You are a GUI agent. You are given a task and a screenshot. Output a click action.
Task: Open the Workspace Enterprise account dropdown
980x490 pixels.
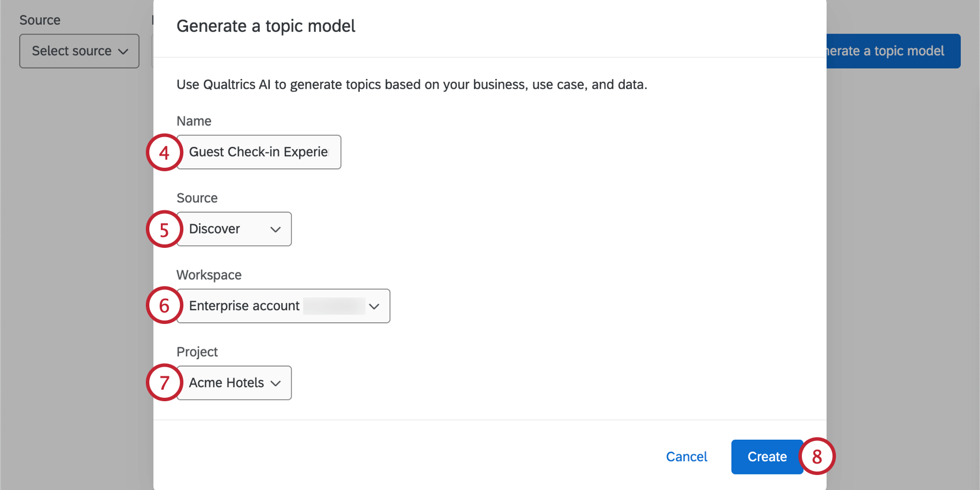(282, 306)
